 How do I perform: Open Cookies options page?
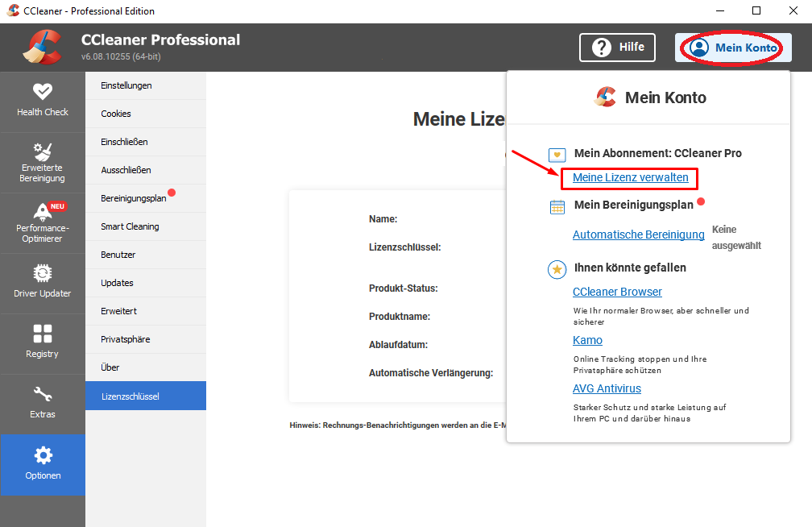[146, 114]
